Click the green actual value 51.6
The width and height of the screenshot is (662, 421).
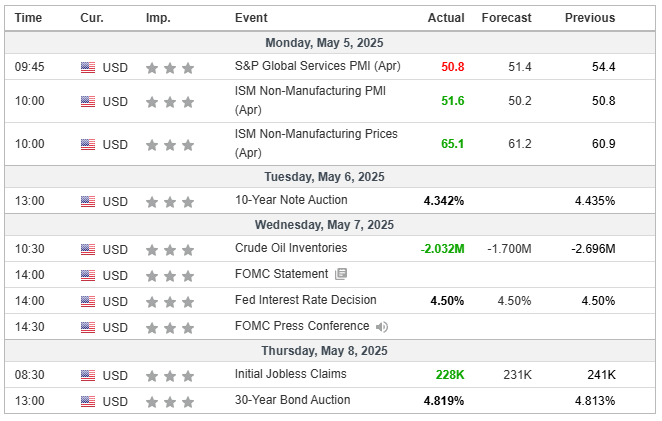pyautogui.click(x=453, y=101)
